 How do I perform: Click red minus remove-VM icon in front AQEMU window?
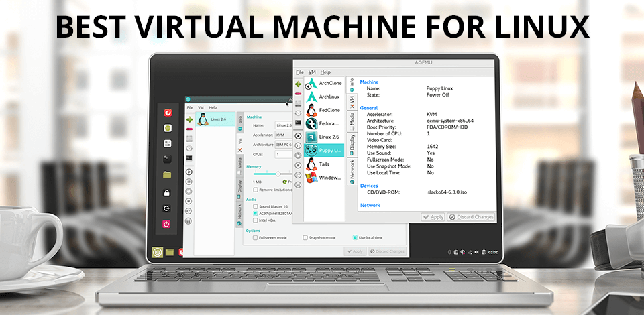click(x=298, y=94)
